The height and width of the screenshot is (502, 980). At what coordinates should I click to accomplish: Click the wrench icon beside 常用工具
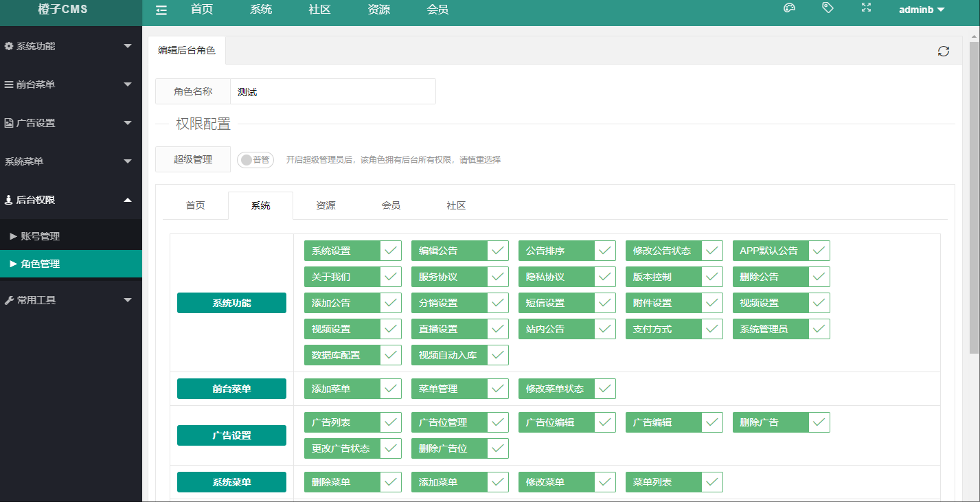click(8, 299)
